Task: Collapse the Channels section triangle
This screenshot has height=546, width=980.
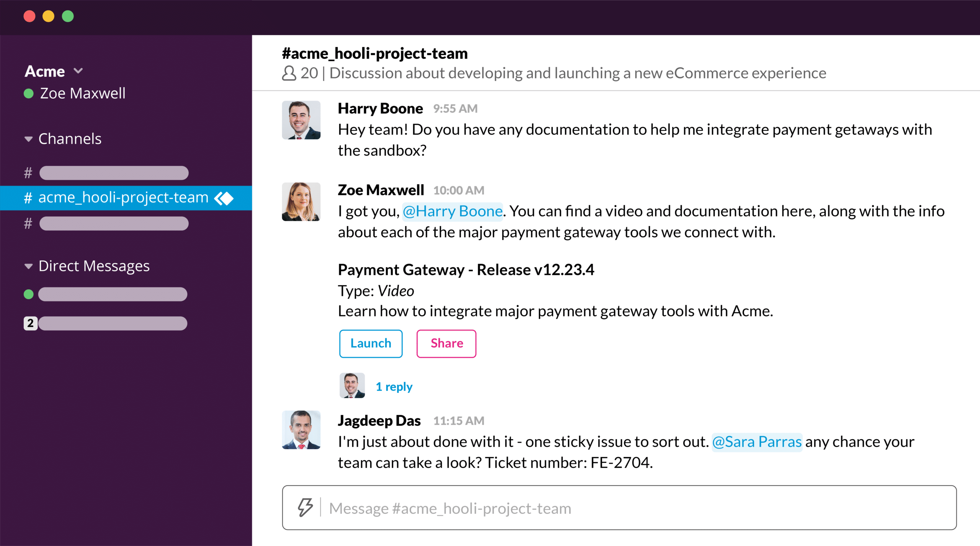Action: coord(28,139)
